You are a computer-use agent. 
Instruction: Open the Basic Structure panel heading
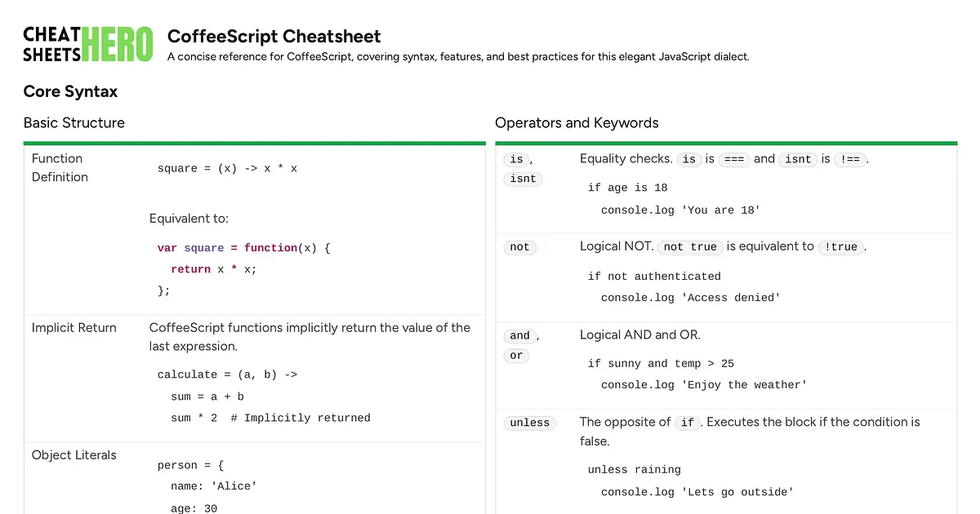pyautogui.click(x=74, y=123)
